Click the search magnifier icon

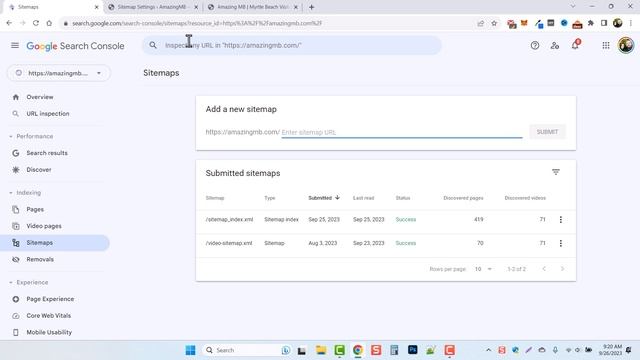153,45
